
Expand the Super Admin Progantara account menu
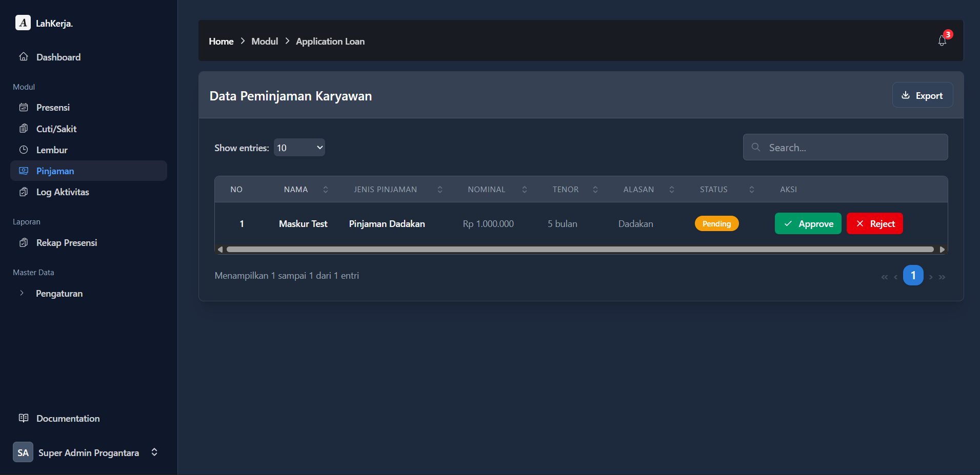154,452
